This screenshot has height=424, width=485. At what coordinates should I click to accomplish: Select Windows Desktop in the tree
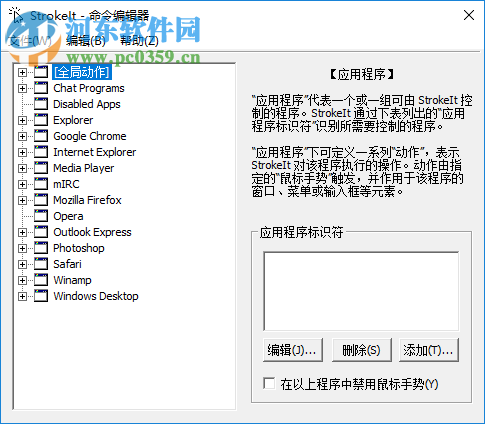pos(96,296)
